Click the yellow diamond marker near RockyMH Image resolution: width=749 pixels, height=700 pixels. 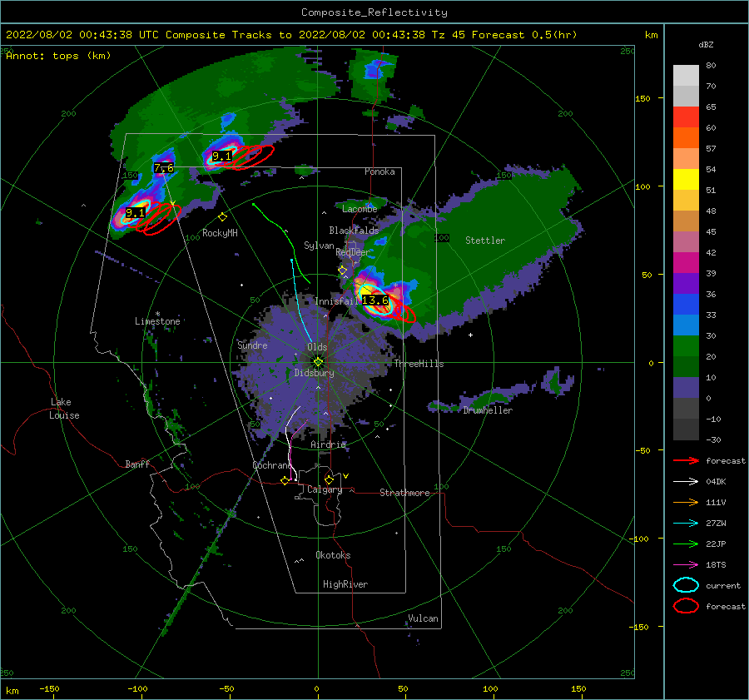point(222,217)
